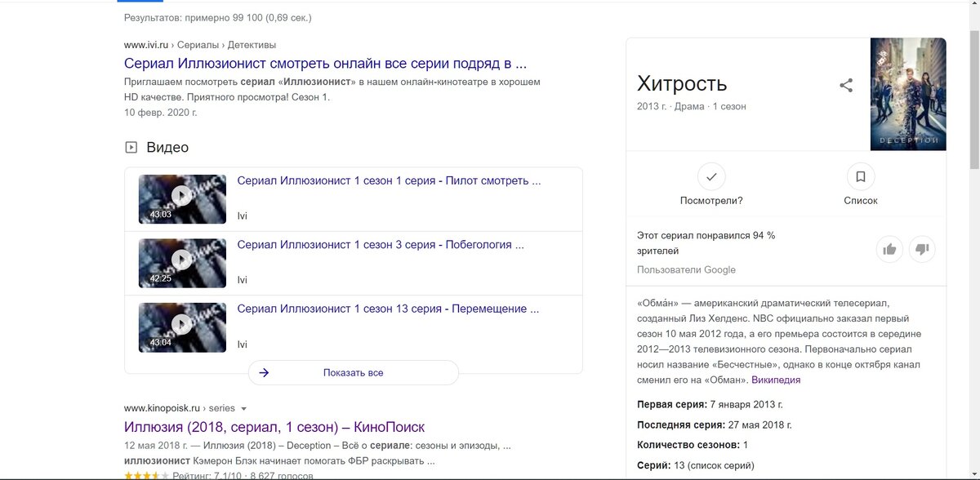Click the Видео section heading
The image size is (980, 480).
(167, 148)
